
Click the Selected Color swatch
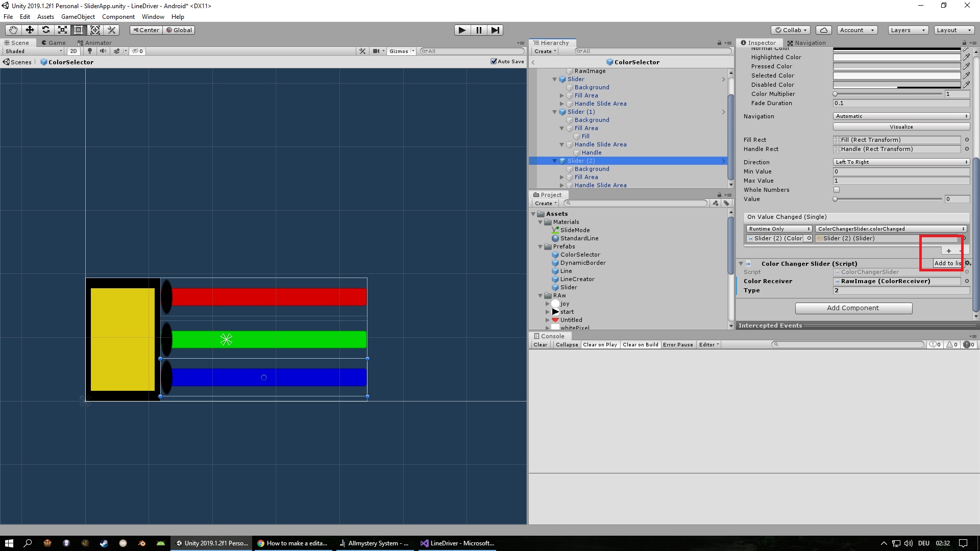pos(897,75)
